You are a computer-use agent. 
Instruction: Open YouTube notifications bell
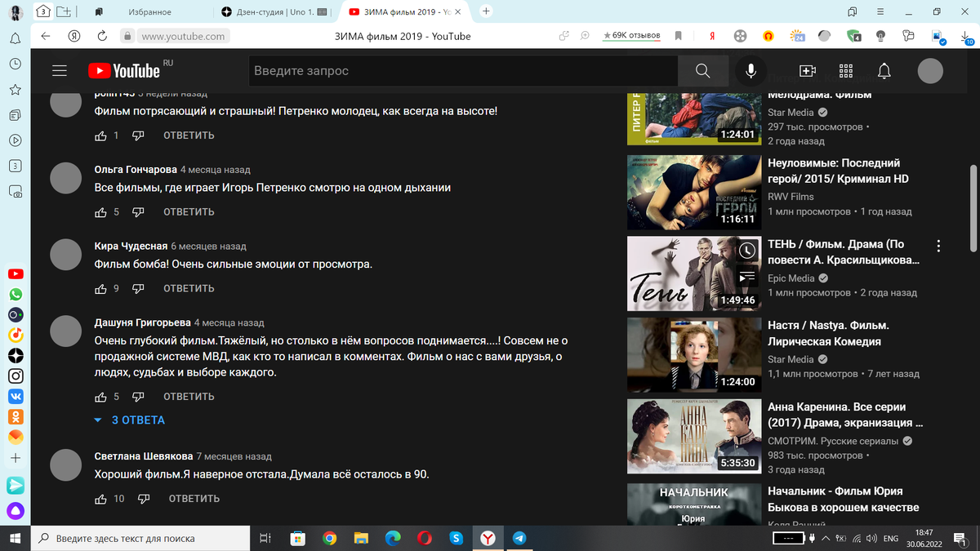[884, 71]
